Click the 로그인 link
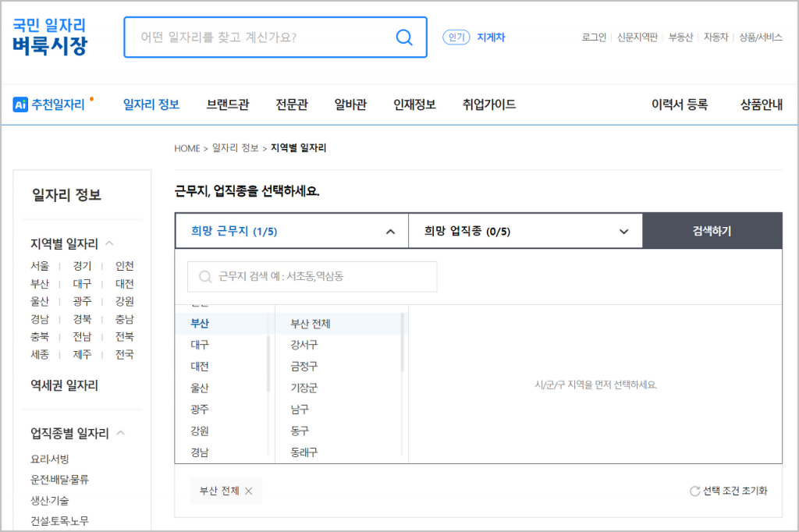 point(594,37)
